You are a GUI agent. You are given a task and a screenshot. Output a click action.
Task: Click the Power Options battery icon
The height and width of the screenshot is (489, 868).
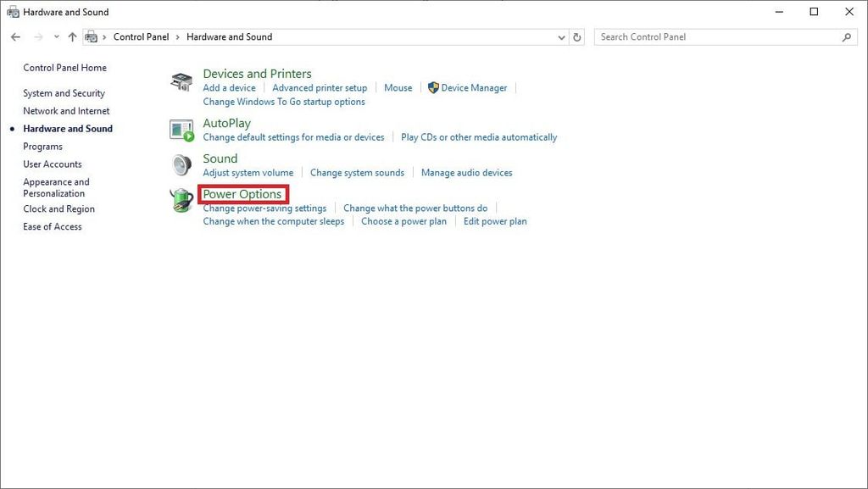pyautogui.click(x=181, y=201)
